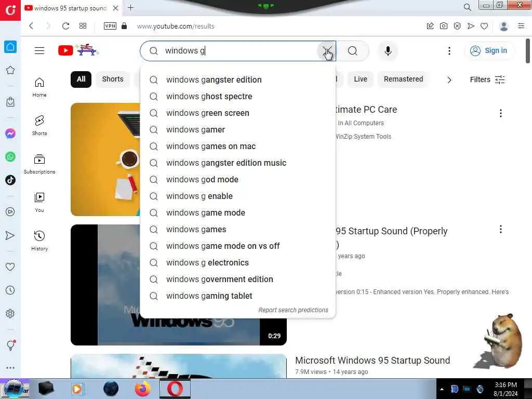Open Microsoft Windows 95 Startup Sound title
Image resolution: width=532 pixels, height=399 pixels.
(x=373, y=361)
